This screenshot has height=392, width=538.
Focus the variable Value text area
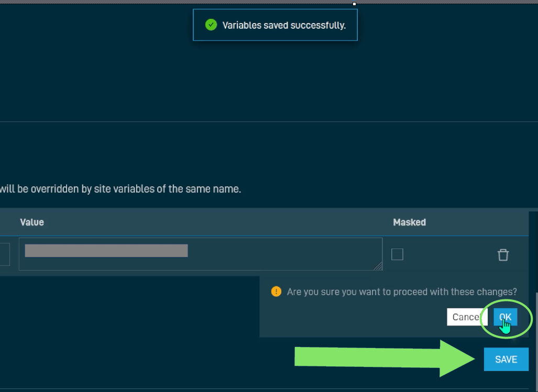[x=201, y=254]
